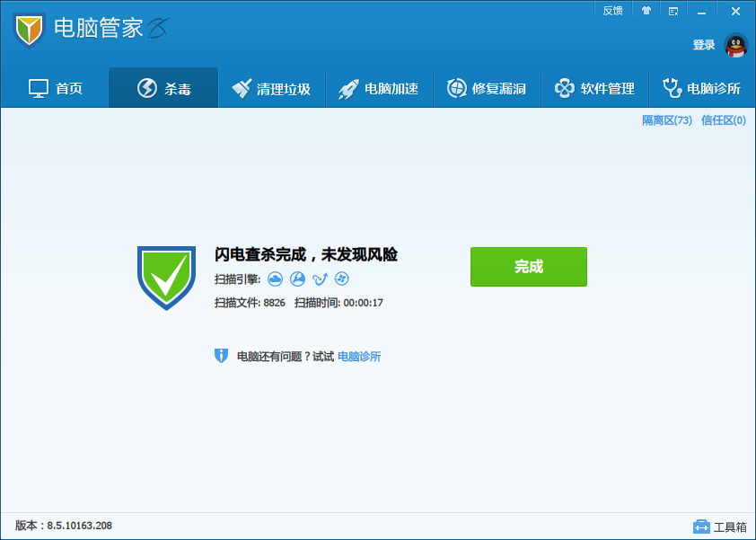756x540 pixels.
Task: Open the 首页 home tab
Action: click(x=55, y=88)
